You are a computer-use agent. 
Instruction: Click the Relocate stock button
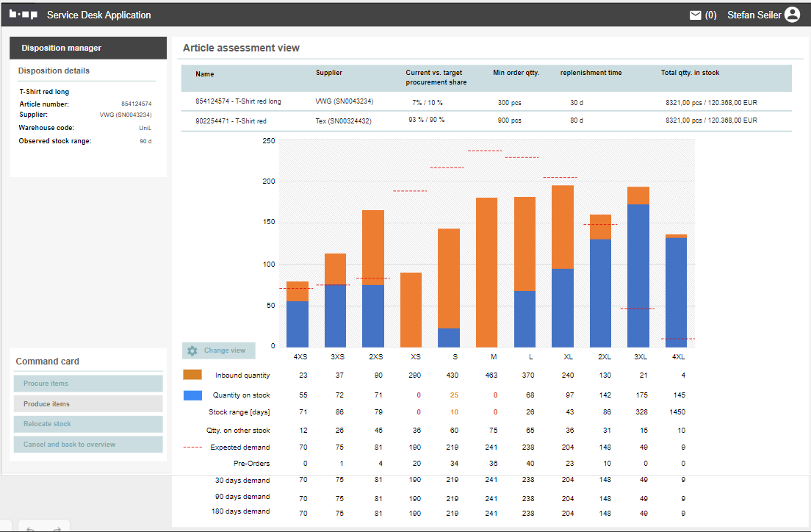click(x=88, y=424)
